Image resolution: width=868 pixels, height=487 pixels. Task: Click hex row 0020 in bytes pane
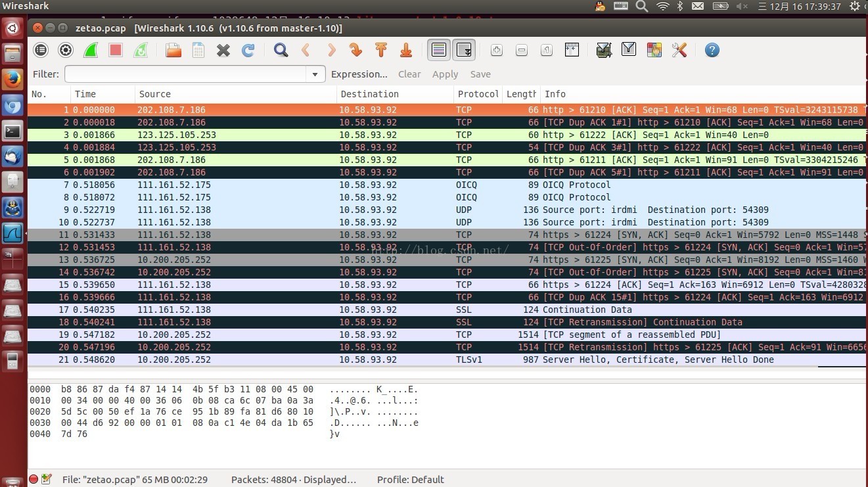click(x=223, y=411)
